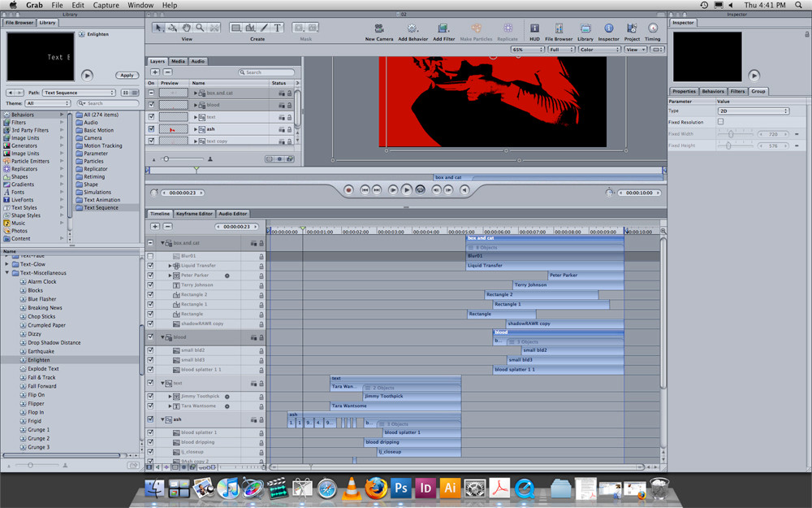Switch Library to icon view
Screen dimensions: 812x508
[125, 93]
